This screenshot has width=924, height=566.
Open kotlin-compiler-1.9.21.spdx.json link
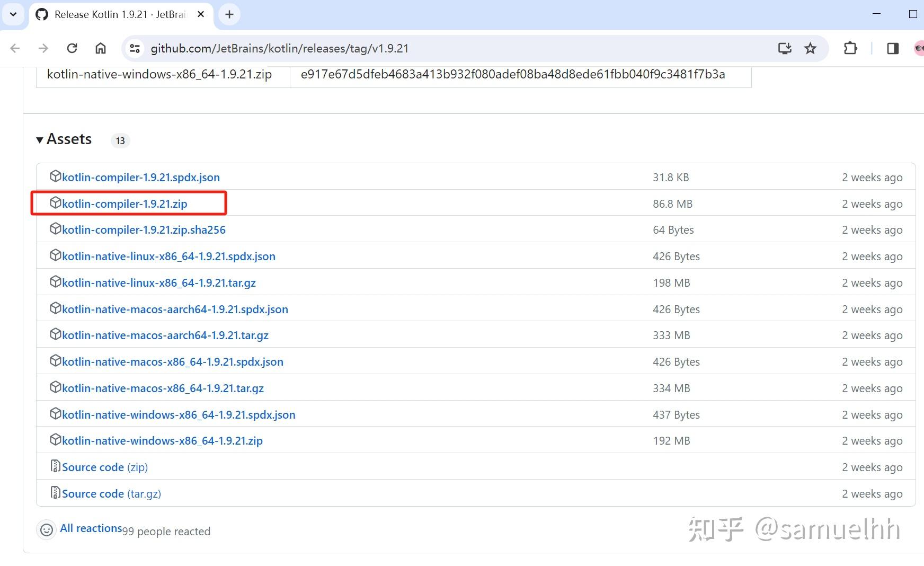pyautogui.click(x=140, y=177)
